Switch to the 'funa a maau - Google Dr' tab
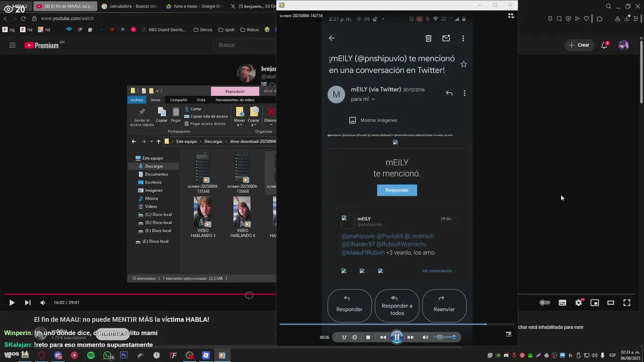The image size is (644, 362). click(194, 6)
